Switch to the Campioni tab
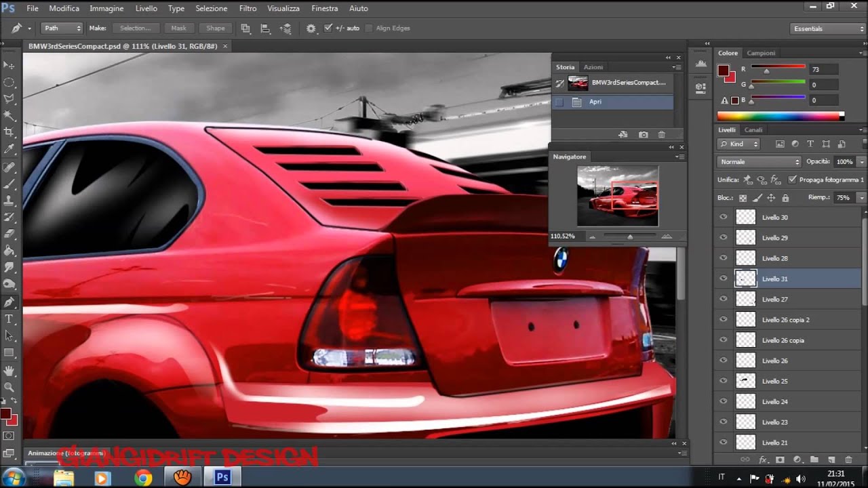Viewport: 868px width, 488px height. [x=761, y=53]
